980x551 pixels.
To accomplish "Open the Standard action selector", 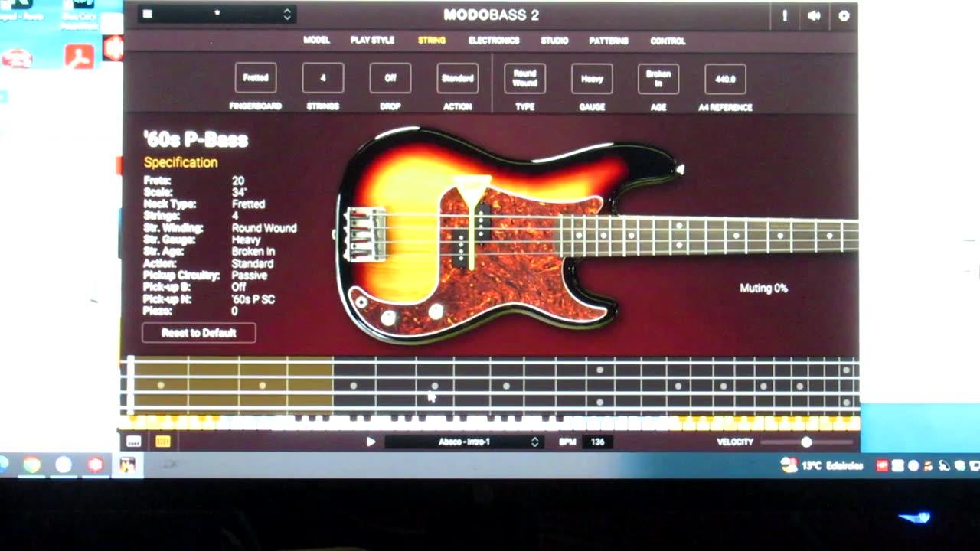I will click(457, 78).
